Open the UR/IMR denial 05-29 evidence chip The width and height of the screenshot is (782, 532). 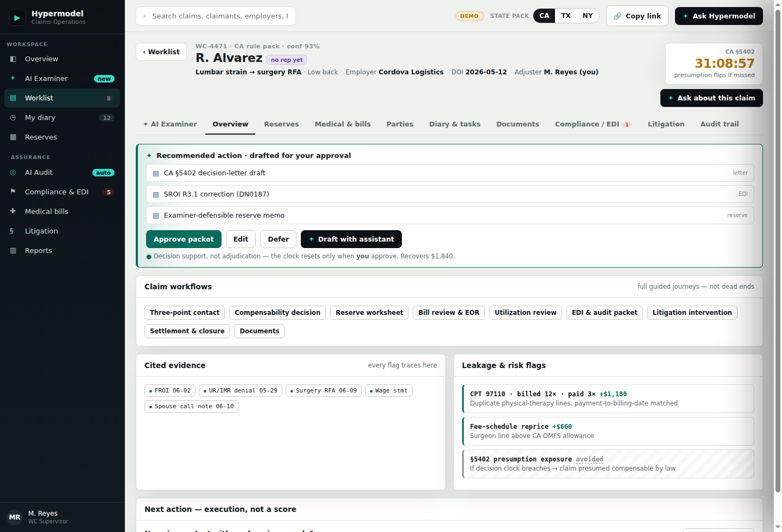pyautogui.click(x=241, y=391)
